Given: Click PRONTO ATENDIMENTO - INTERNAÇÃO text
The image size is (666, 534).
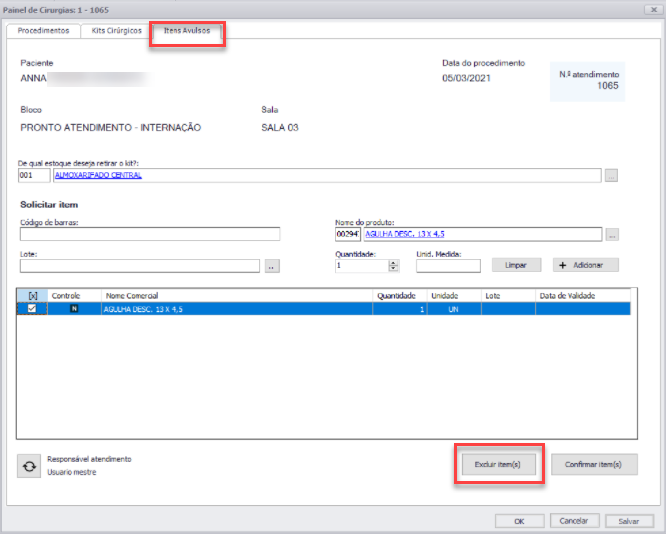Looking at the screenshot, I should (111, 127).
